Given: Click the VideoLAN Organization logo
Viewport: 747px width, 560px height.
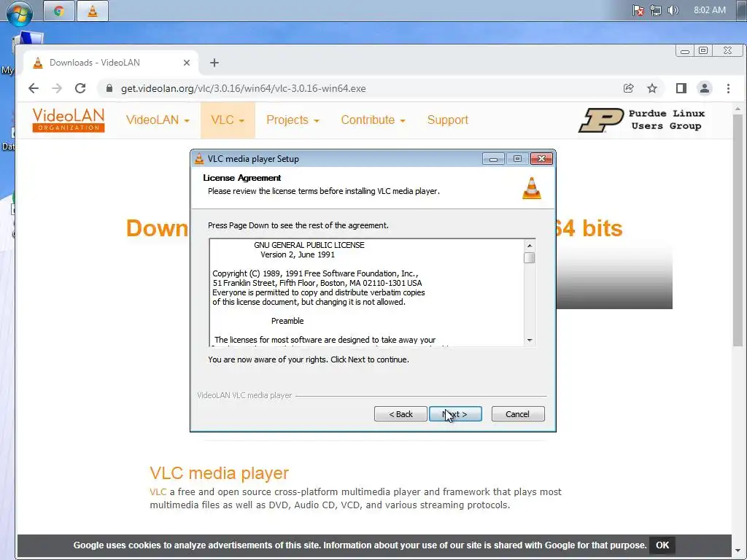Looking at the screenshot, I should [x=69, y=120].
